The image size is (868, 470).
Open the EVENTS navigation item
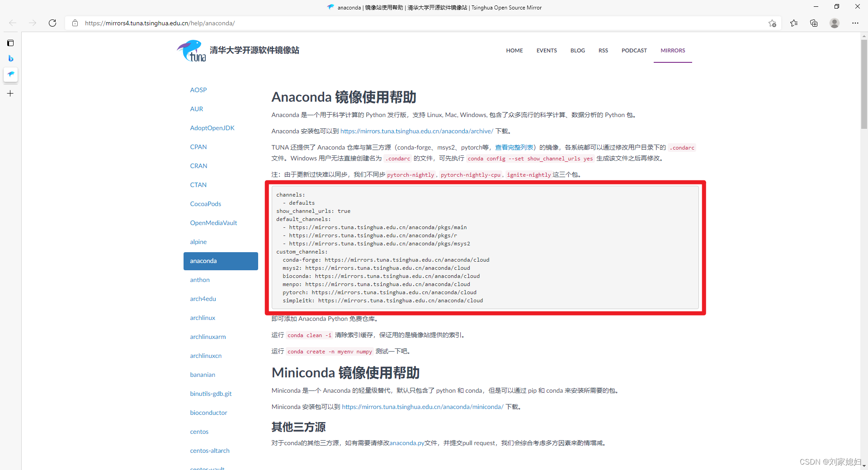tap(547, 51)
